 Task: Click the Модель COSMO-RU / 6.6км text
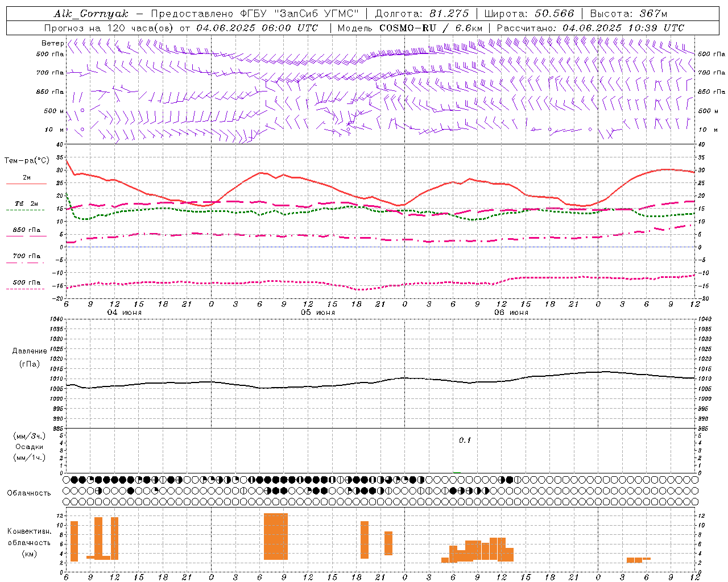click(409, 28)
